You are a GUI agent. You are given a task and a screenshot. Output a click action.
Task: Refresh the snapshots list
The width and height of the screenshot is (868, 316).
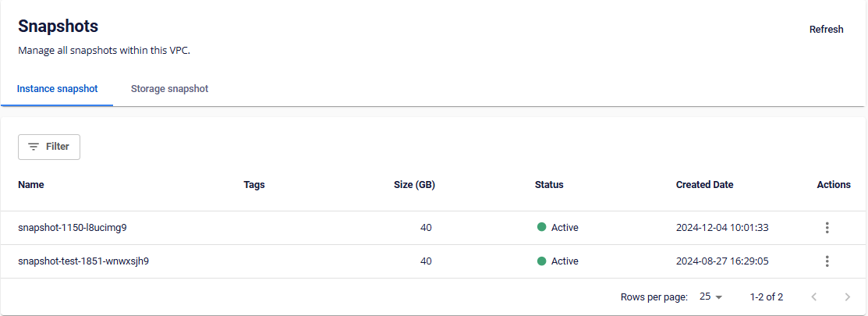point(826,30)
